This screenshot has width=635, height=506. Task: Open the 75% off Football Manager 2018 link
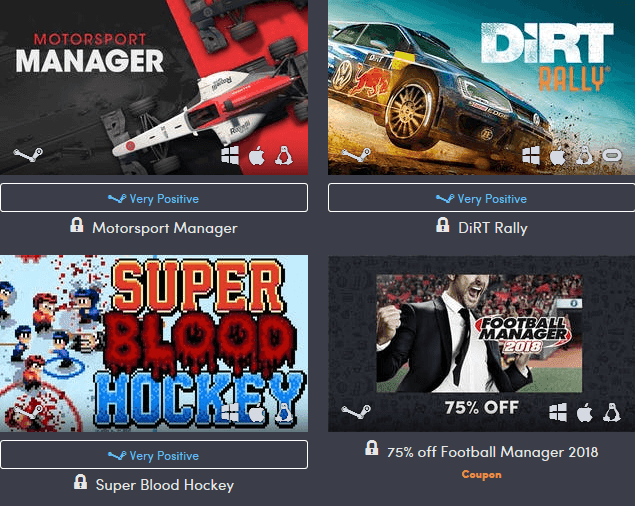492,452
